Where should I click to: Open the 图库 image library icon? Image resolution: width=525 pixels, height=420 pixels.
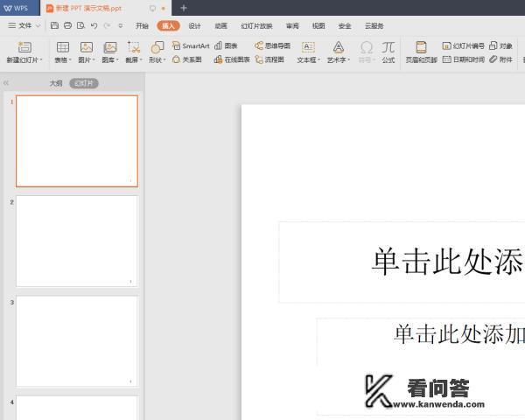110,47
